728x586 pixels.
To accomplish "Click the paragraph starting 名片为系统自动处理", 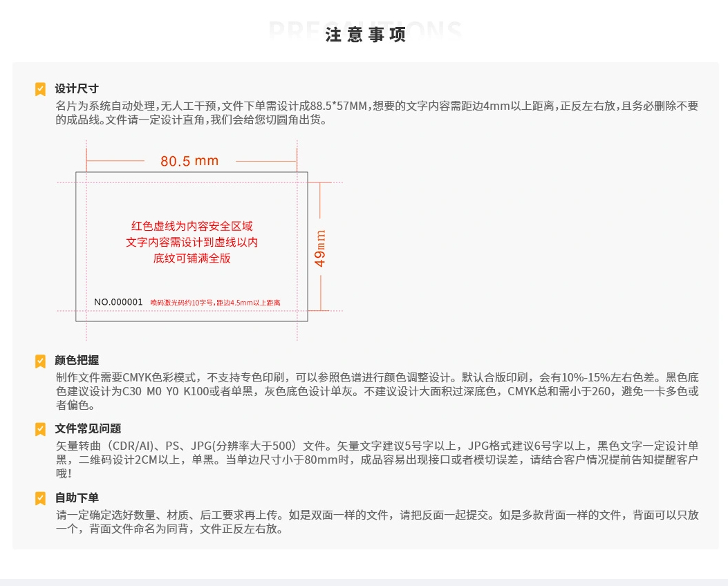I will click(x=377, y=113).
